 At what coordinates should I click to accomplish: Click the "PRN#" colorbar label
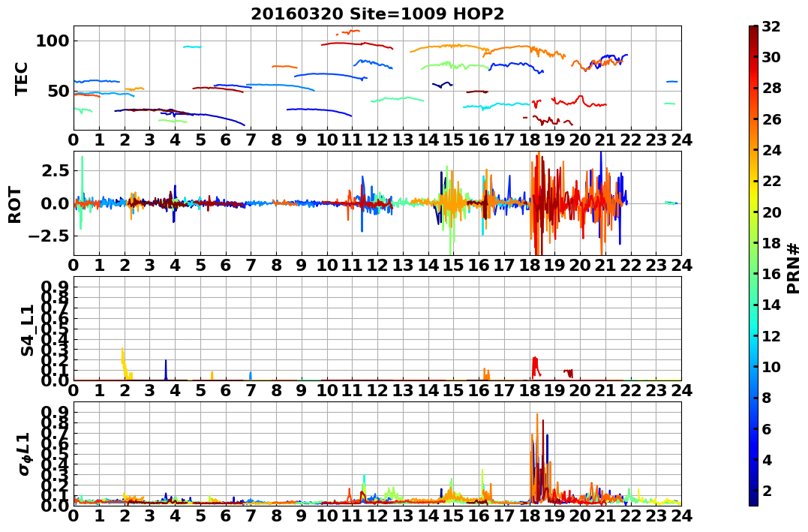pos(794,268)
